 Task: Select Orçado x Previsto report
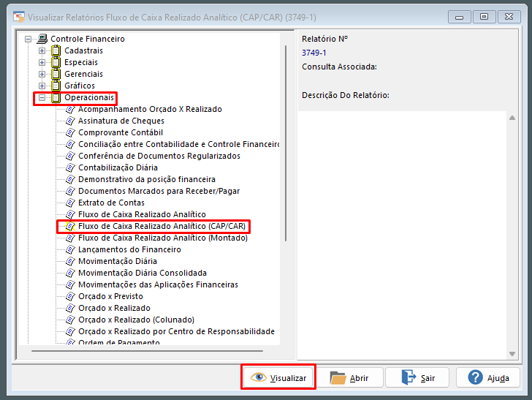110,297
